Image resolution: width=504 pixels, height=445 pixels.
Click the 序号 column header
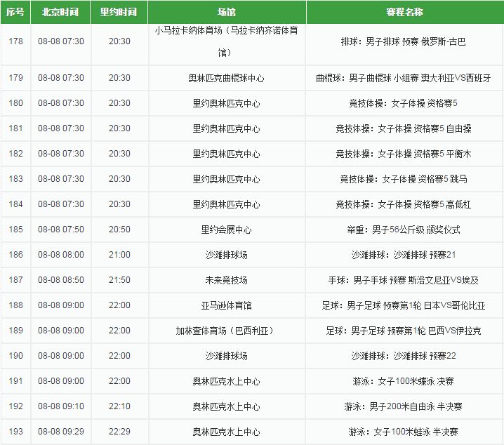tap(15, 12)
